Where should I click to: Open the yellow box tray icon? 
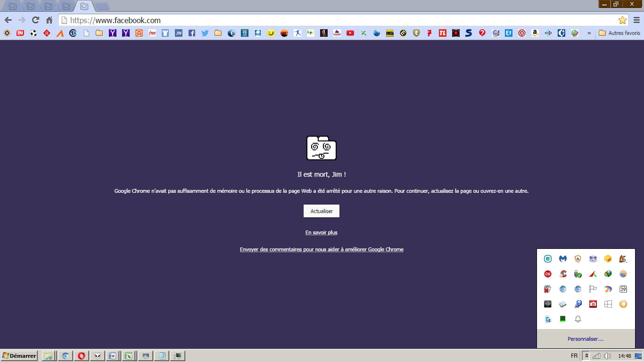pyautogui.click(x=608, y=258)
